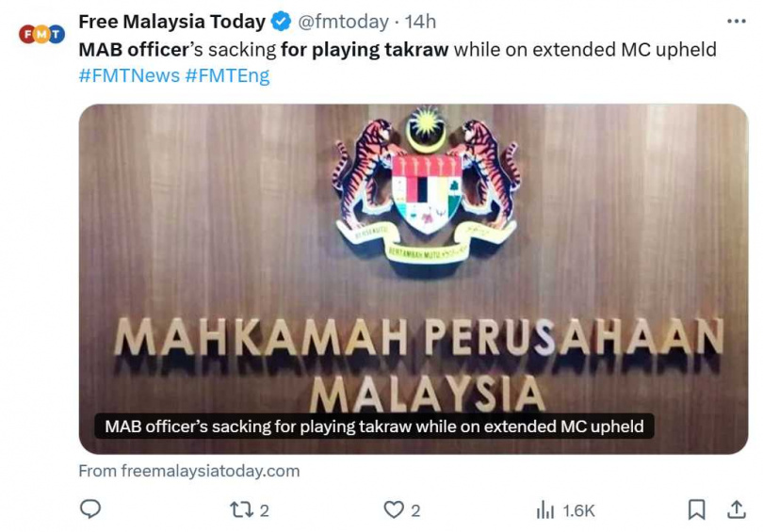This screenshot has height=532, width=763.
Task: Follow the freemalaysiatoday.com source link
Action: 189,471
